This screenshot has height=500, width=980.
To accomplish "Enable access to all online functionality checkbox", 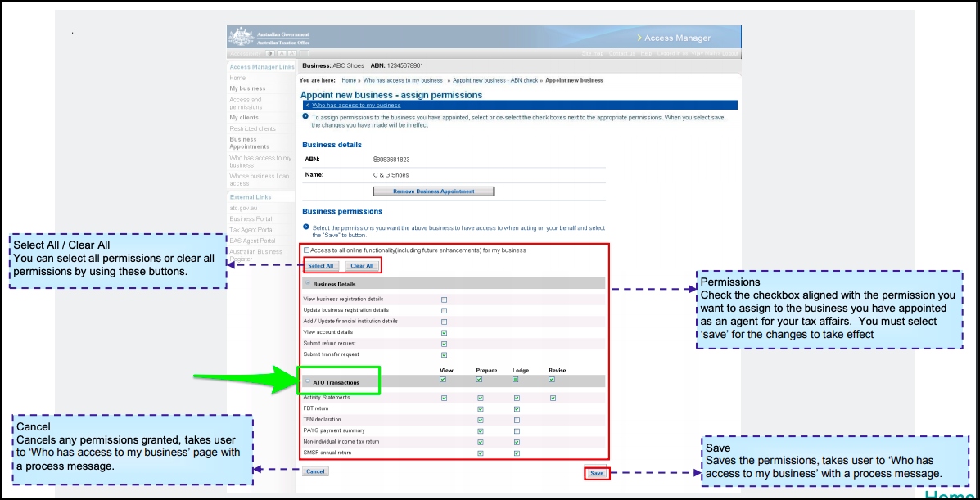I will pyautogui.click(x=307, y=250).
